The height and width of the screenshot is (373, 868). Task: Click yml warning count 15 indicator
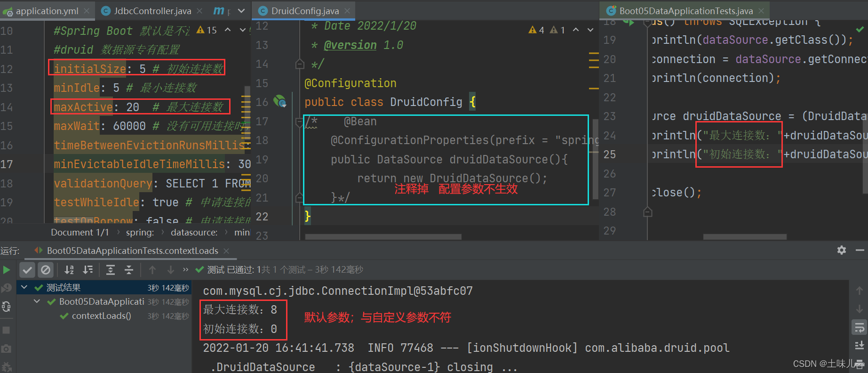[x=207, y=30]
